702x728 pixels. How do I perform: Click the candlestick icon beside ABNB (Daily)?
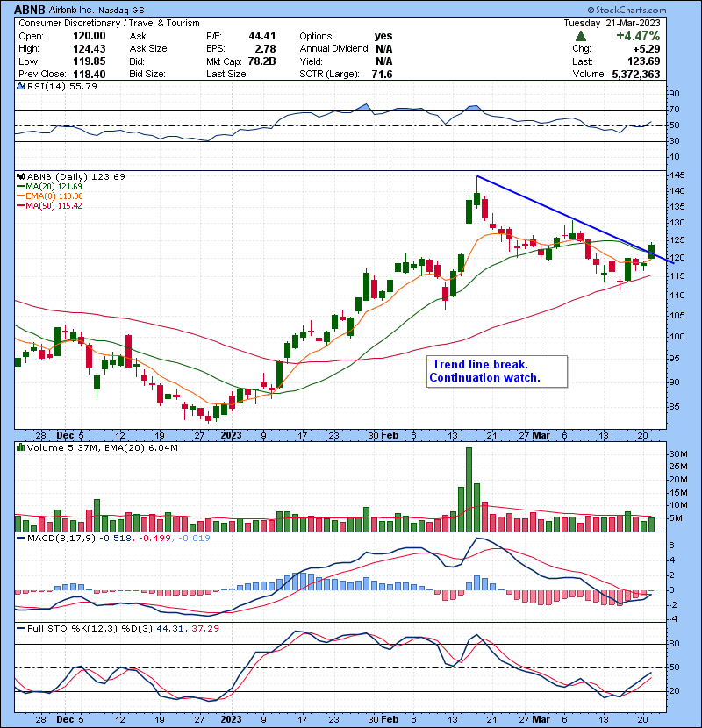[20, 176]
